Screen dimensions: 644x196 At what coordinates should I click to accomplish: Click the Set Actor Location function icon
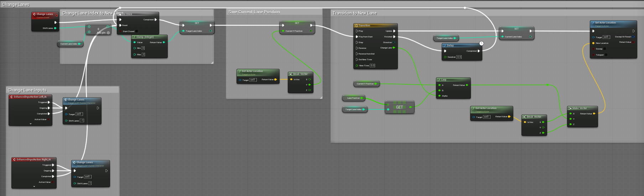pos(593,23)
